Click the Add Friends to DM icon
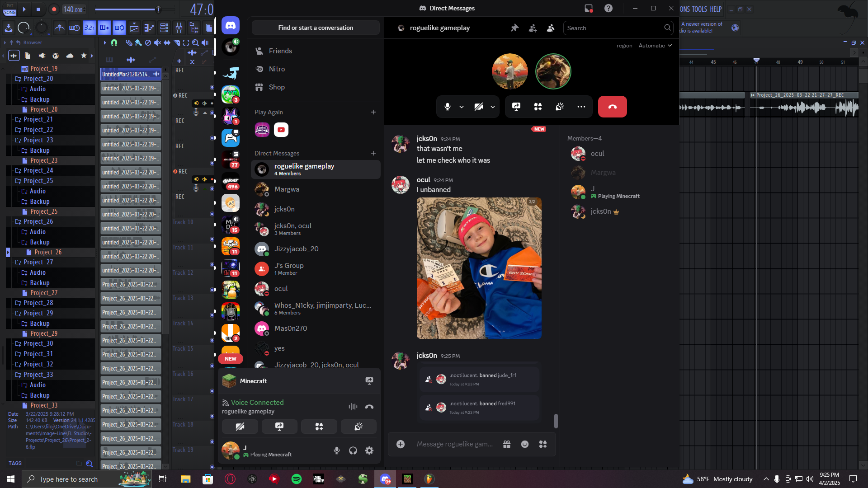 click(533, 28)
